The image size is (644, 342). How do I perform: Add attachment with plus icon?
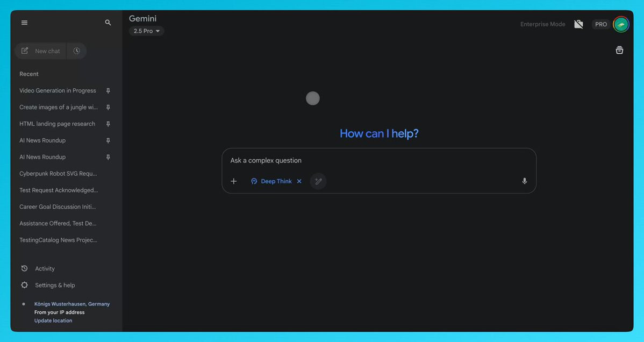234,181
